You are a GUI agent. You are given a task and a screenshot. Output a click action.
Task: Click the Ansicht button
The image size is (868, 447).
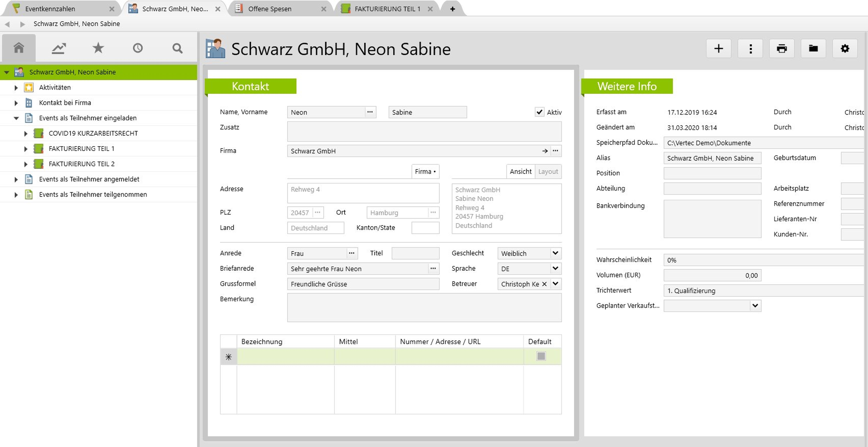point(520,171)
